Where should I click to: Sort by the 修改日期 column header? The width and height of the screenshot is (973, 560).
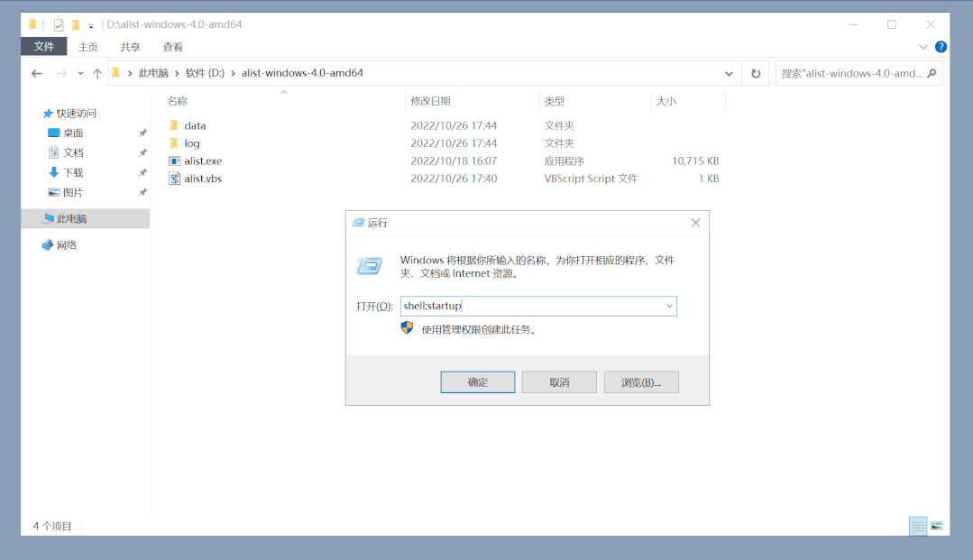click(x=430, y=101)
